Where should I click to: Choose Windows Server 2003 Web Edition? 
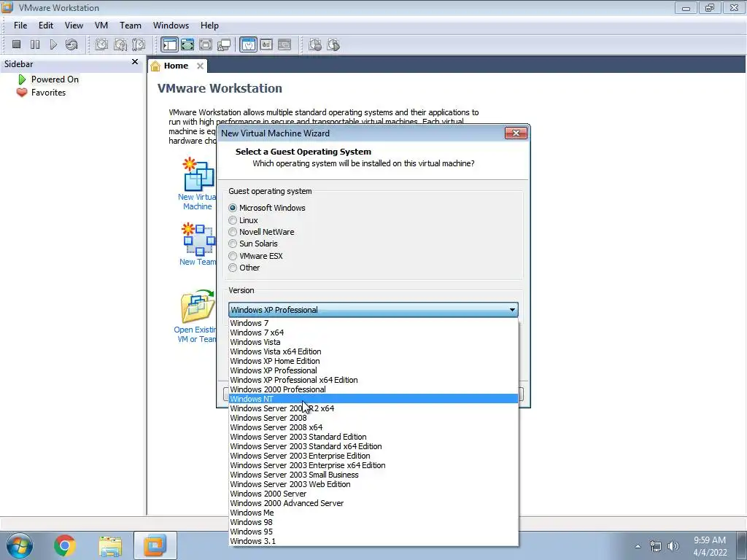tap(373, 484)
